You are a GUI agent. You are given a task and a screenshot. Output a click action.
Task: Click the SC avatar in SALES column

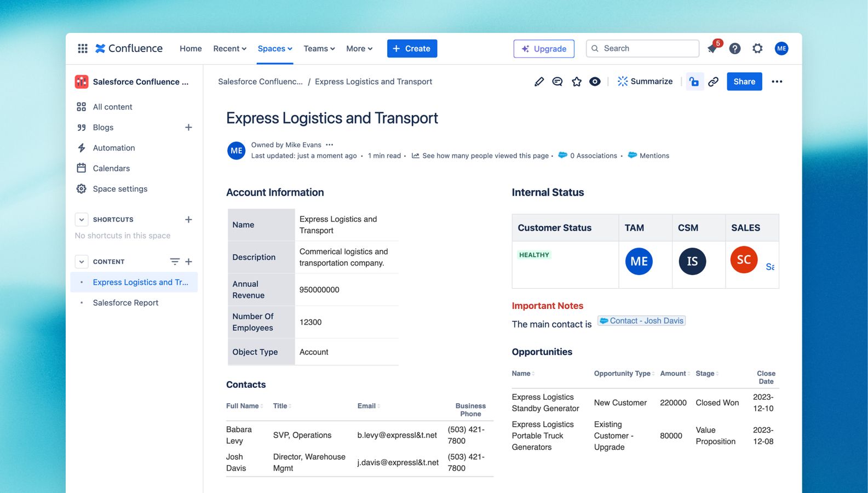click(744, 260)
